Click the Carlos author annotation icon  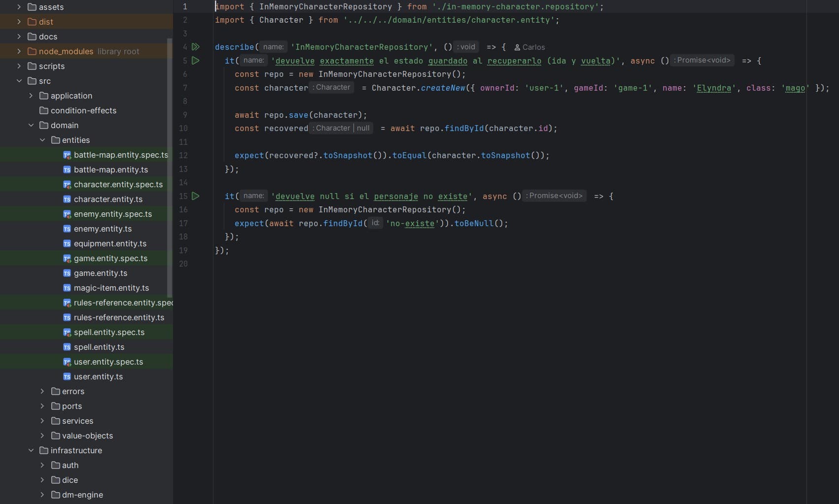pos(517,47)
